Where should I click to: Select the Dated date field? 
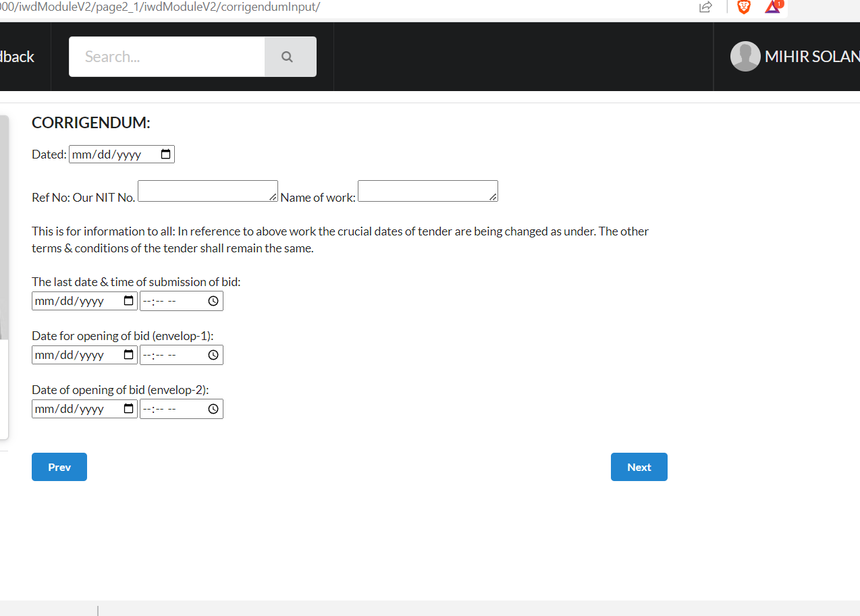pos(122,155)
